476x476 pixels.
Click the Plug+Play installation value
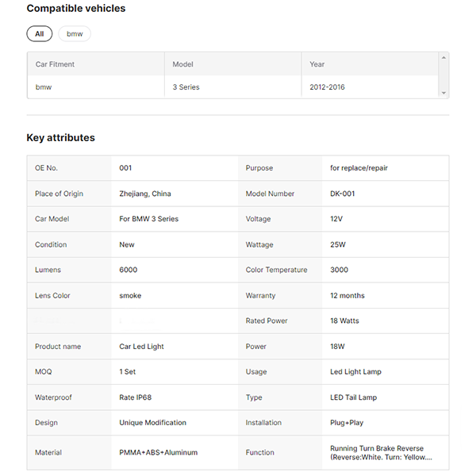347,423
